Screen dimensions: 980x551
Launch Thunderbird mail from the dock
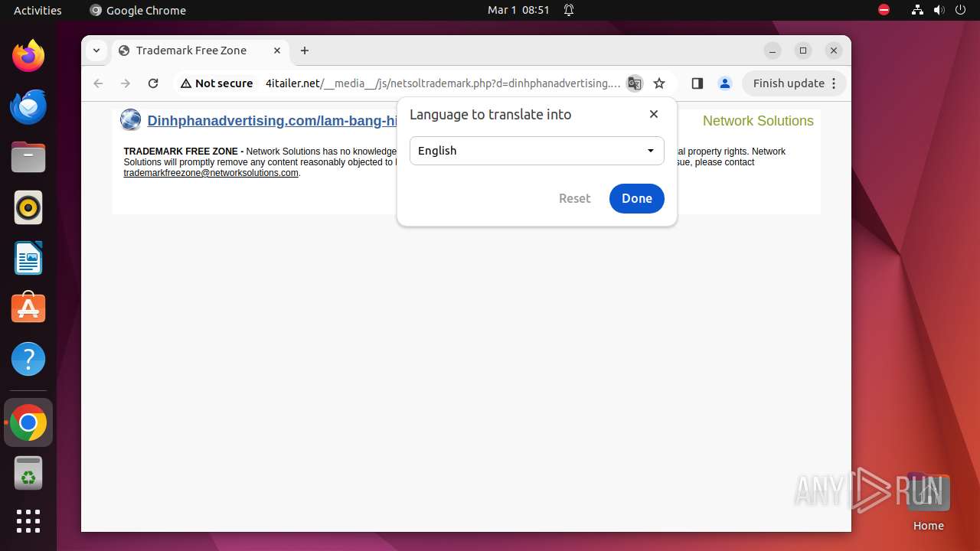28,106
